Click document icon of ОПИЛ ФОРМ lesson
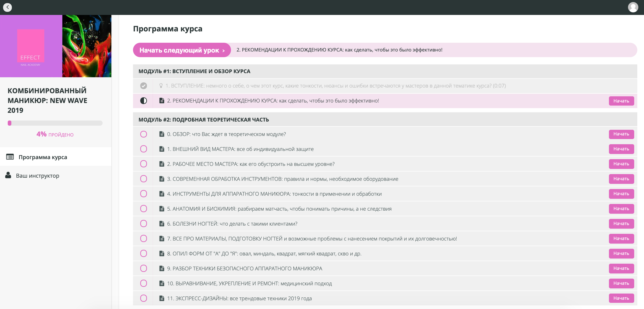 point(162,253)
